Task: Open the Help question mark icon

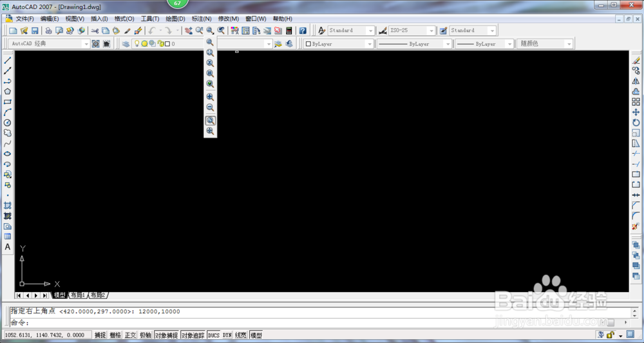Action: pos(303,30)
